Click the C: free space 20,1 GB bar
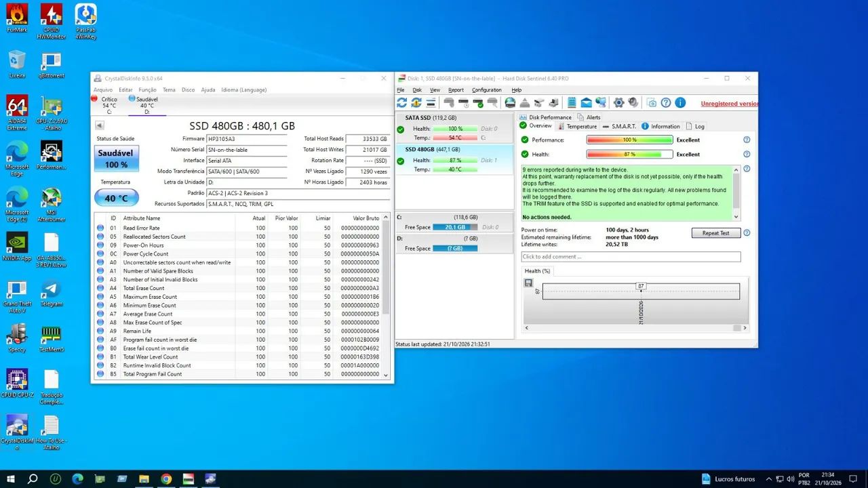Image resolution: width=868 pixels, height=488 pixels. pos(455,227)
